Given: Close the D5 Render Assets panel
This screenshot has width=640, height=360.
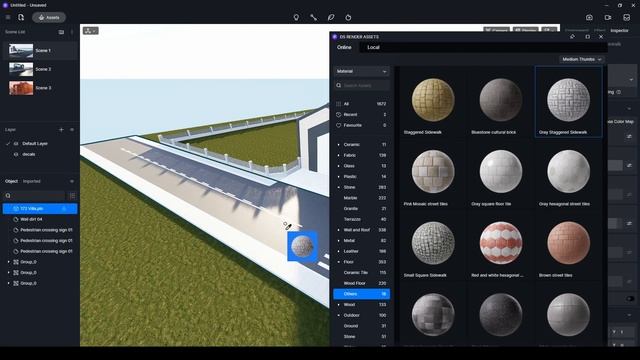Looking at the screenshot, I should coord(601,37).
